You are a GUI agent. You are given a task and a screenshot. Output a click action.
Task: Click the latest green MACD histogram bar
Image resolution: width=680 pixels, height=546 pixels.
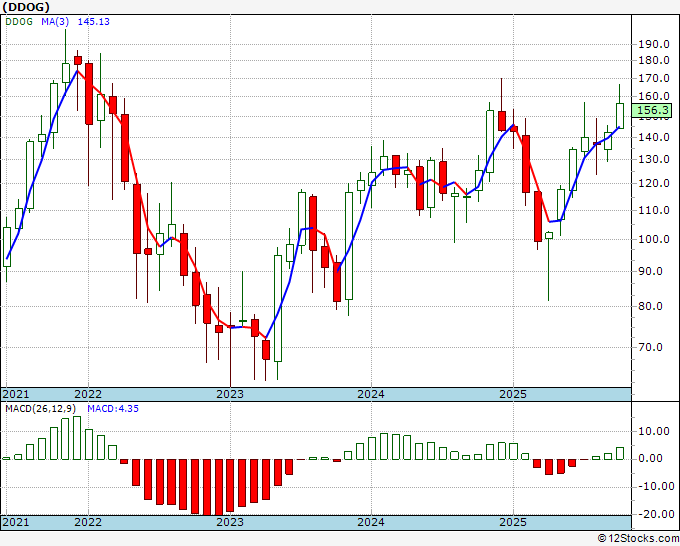tap(619, 454)
